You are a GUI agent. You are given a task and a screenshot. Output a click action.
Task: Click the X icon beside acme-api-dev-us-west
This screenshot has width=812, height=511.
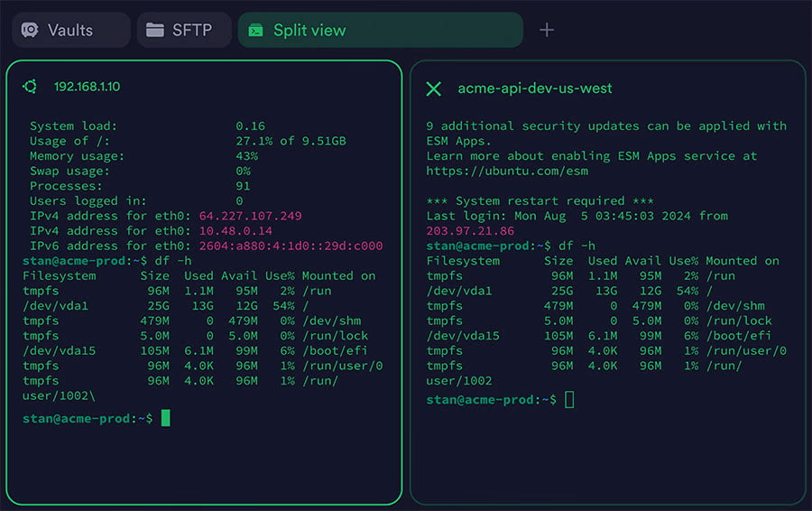point(433,88)
